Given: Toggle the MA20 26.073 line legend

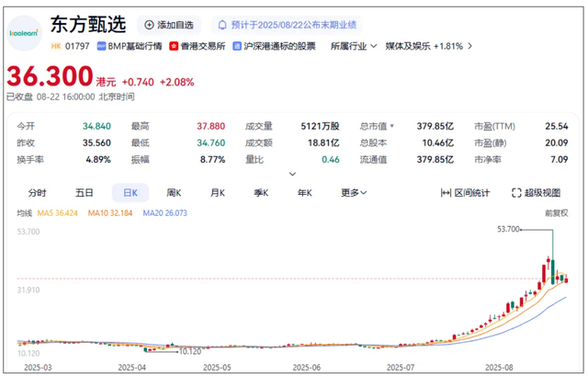Looking at the screenshot, I should click(165, 213).
